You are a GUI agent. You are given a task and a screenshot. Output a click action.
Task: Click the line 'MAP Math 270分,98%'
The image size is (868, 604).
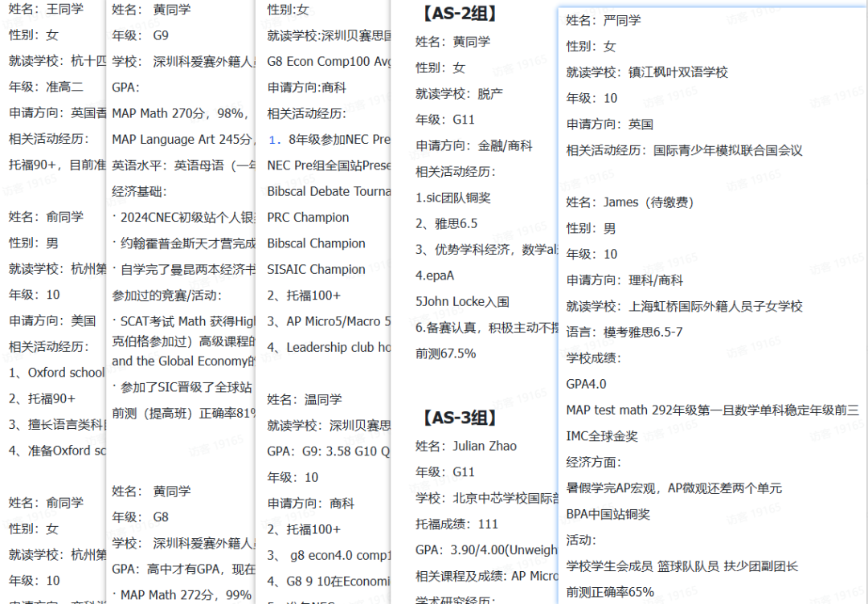coord(181,113)
